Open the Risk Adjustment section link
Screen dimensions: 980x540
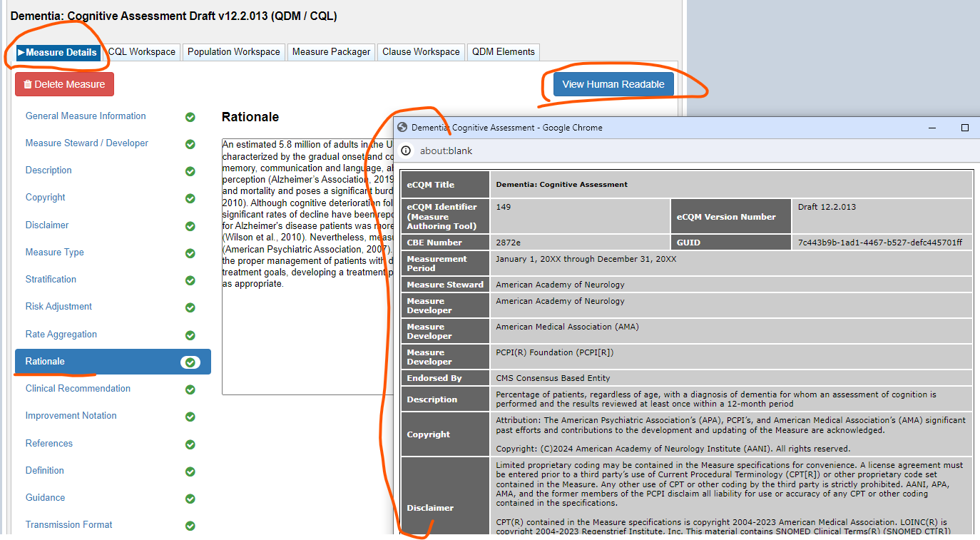click(58, 307)
